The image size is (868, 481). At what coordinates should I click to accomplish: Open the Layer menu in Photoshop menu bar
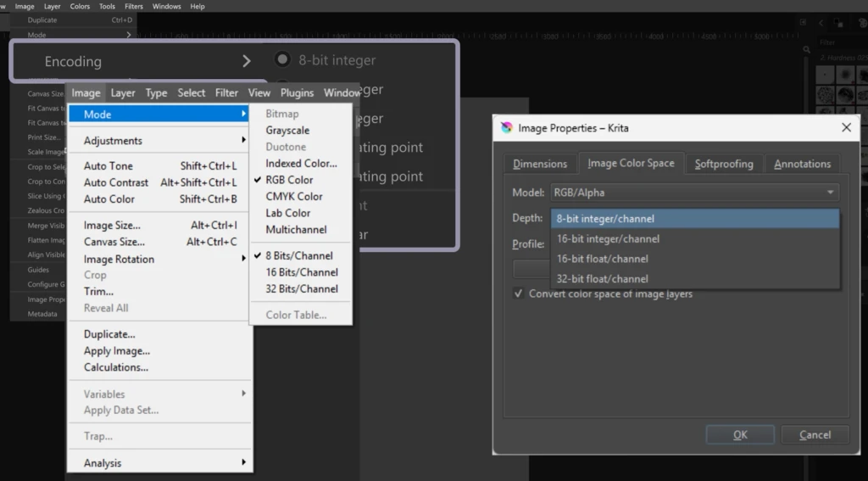123,92
